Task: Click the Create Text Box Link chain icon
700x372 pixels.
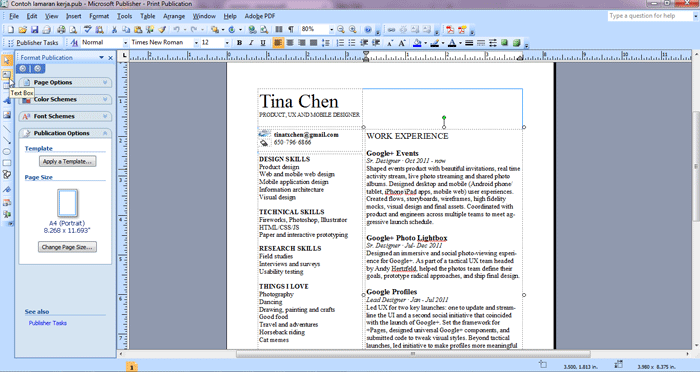Action: pos(392,29)
